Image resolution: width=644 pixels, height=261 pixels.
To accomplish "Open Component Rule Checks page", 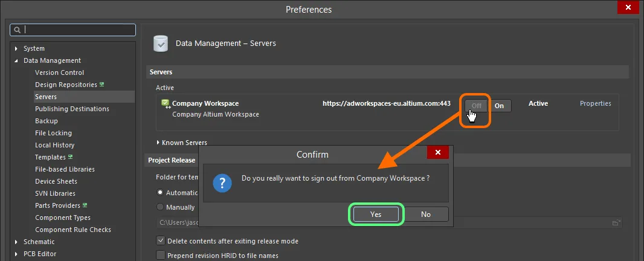I will point(73,230).
